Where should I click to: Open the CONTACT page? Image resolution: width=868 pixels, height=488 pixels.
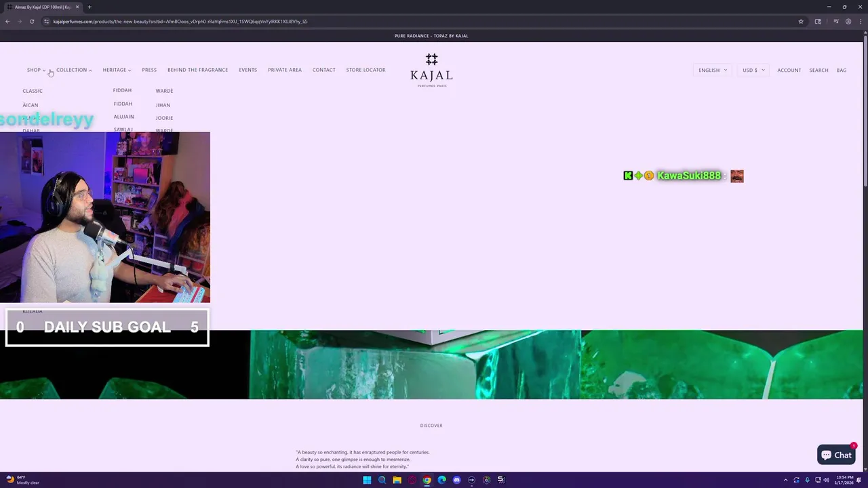tap(324, 70)
